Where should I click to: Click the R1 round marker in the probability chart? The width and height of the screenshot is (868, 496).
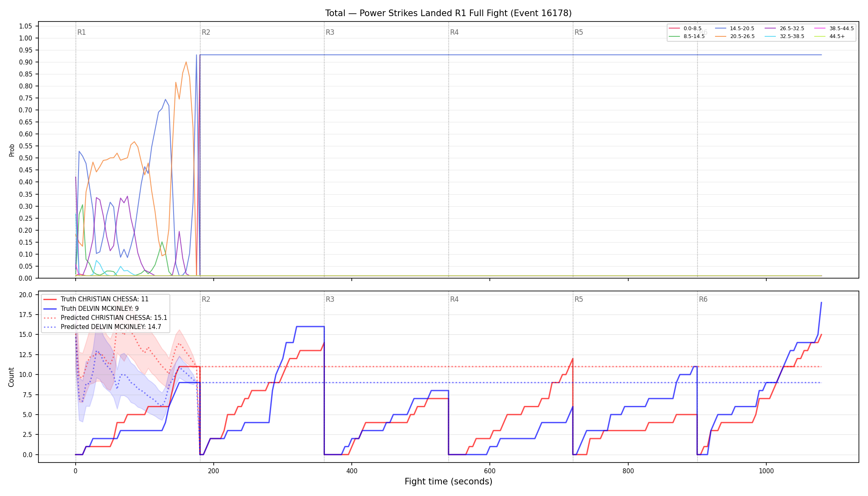pyautogui.click(x=81, y=32)
